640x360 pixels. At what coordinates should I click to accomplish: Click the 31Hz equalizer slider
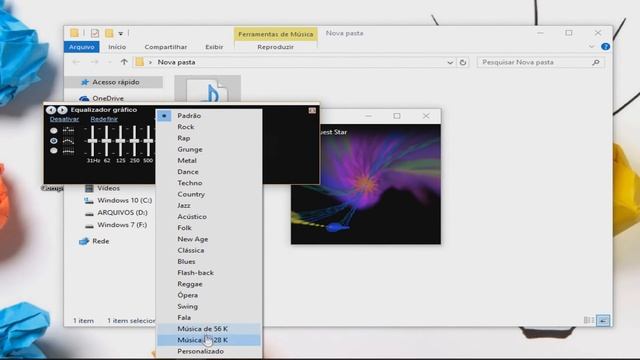click(x=93, y=141)
